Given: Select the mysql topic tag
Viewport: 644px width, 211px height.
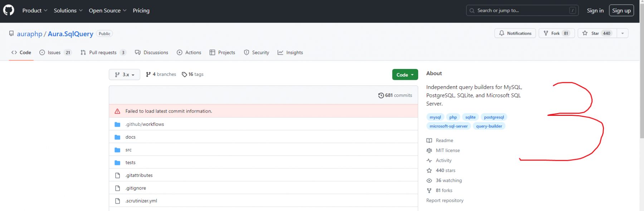Looking at the screenshot, I should pyautogui.click(x=435, y=117).
